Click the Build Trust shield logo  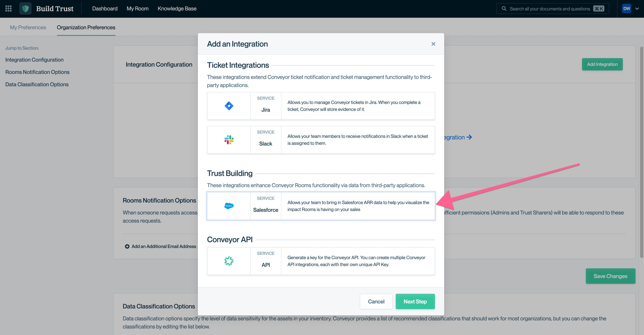coord(25,8)
